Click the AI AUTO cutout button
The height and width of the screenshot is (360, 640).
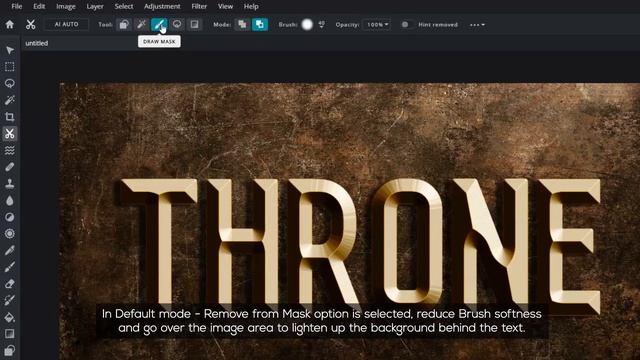[67, 24]
